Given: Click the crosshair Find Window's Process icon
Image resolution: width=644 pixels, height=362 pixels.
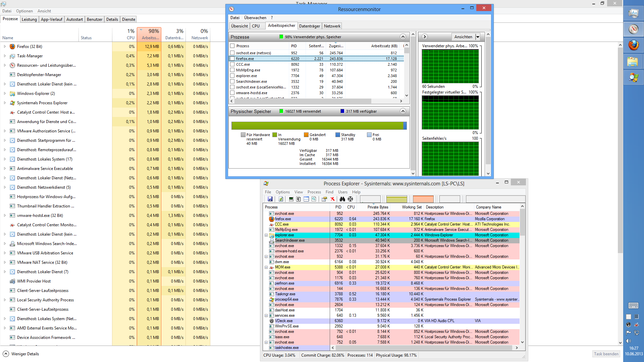Looking at the screenshot, I should point(351,199).
